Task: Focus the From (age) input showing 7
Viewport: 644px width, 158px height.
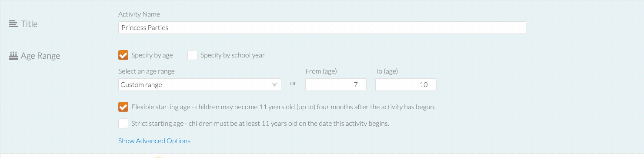Action: 336,84
